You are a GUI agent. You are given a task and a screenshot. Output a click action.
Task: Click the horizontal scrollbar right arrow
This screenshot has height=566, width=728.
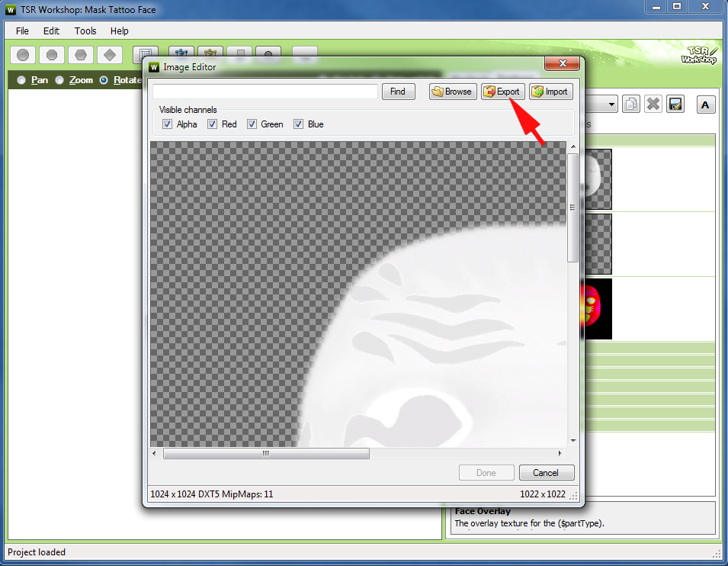tap(560, 453)
